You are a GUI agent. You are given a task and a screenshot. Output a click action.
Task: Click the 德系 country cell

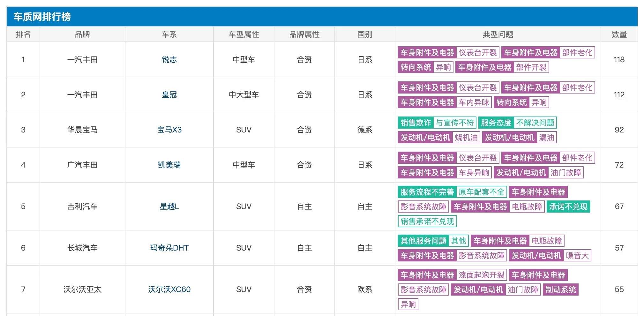tap(365, 130)
